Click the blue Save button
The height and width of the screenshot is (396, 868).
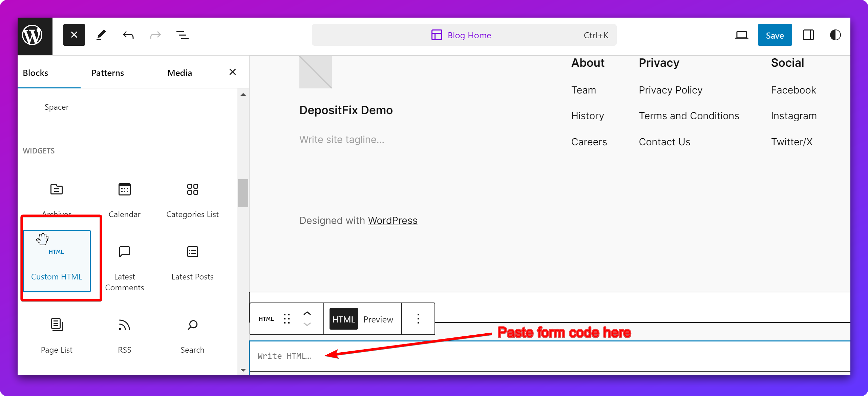tap(775, 35)
